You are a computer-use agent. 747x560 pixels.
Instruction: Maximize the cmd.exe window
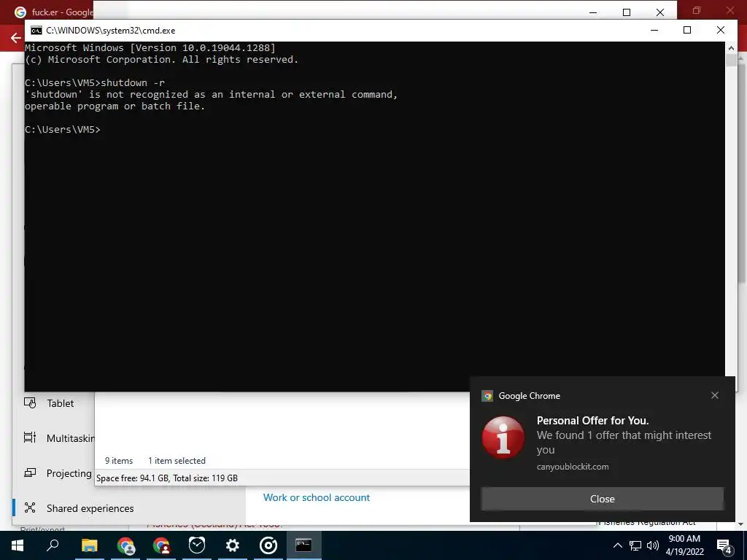coord(687,30)
